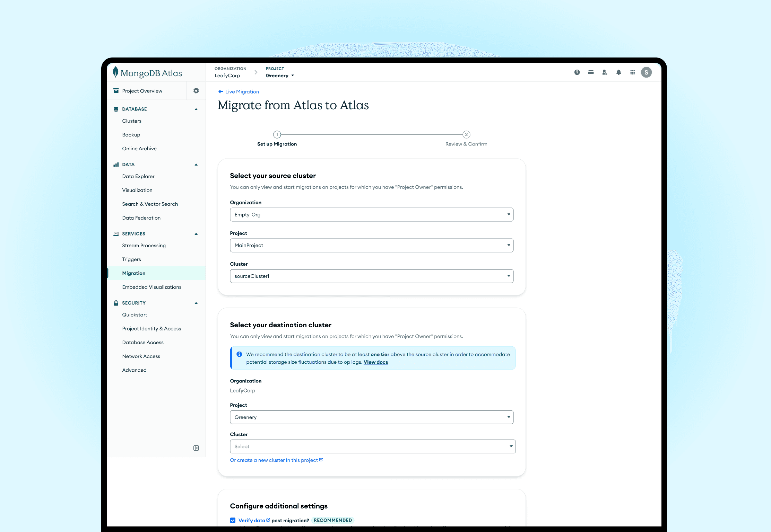Click the user avatar S icon
This screenshot has height=532, width=771.
tap(646, 72)
